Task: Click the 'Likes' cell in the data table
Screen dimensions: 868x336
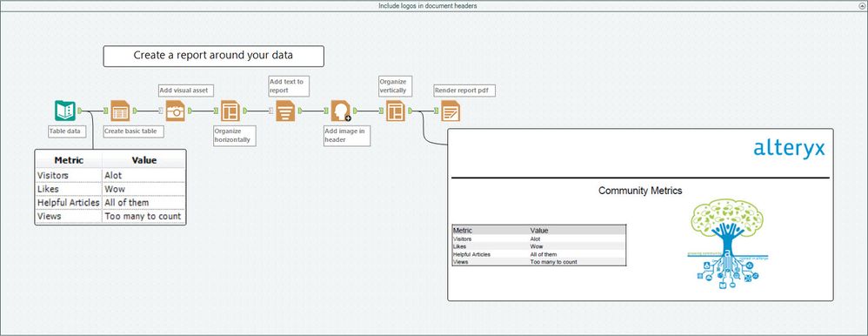Action: [x=69, y=189]
